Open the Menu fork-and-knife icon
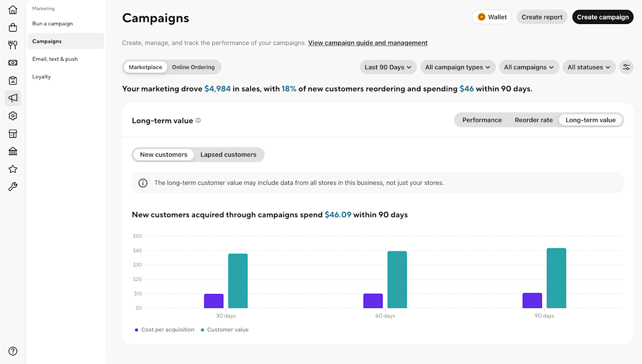Image resolution: width=642 pixels, height=364 pixels. [13, 45]
